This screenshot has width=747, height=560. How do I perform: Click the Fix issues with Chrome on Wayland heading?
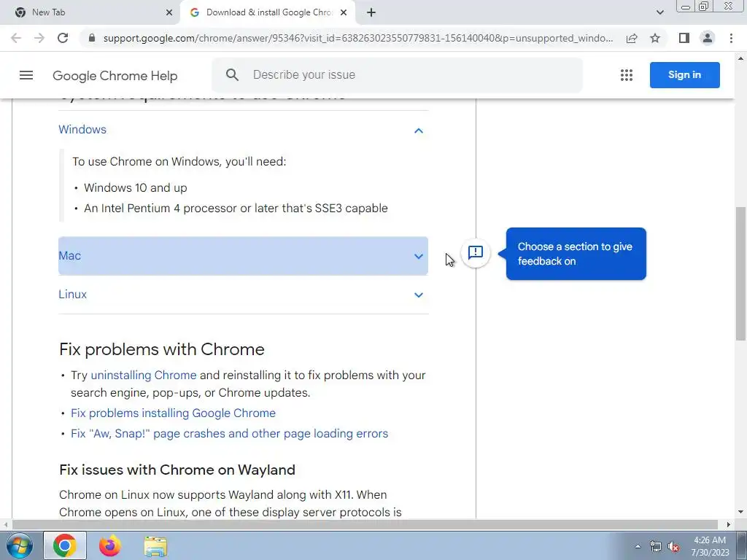(177, 470)
